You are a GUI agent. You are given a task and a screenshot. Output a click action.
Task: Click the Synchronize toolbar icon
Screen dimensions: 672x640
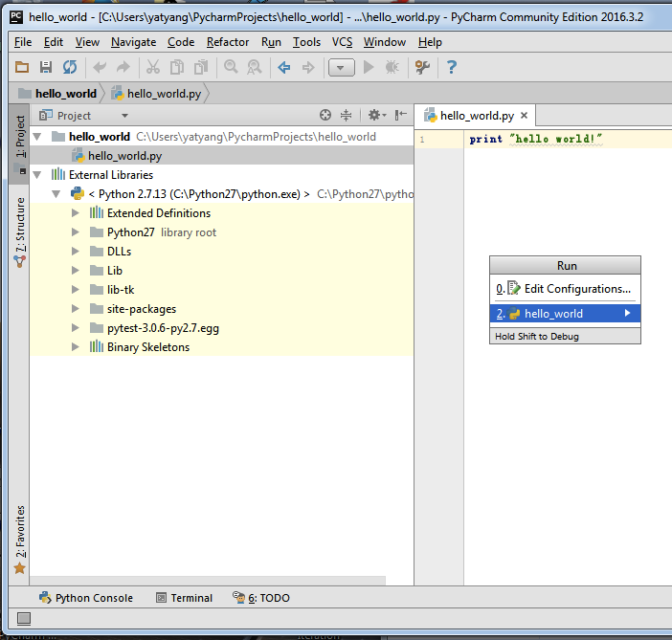(70, 67)
